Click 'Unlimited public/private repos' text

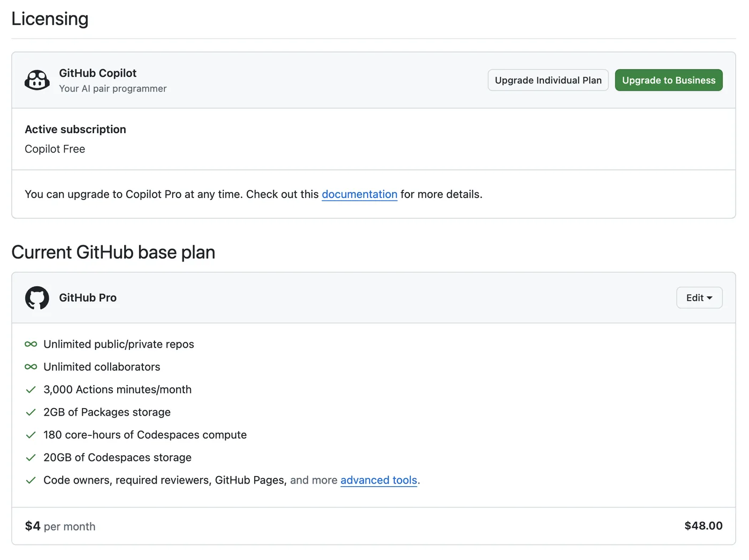point(119,344)
